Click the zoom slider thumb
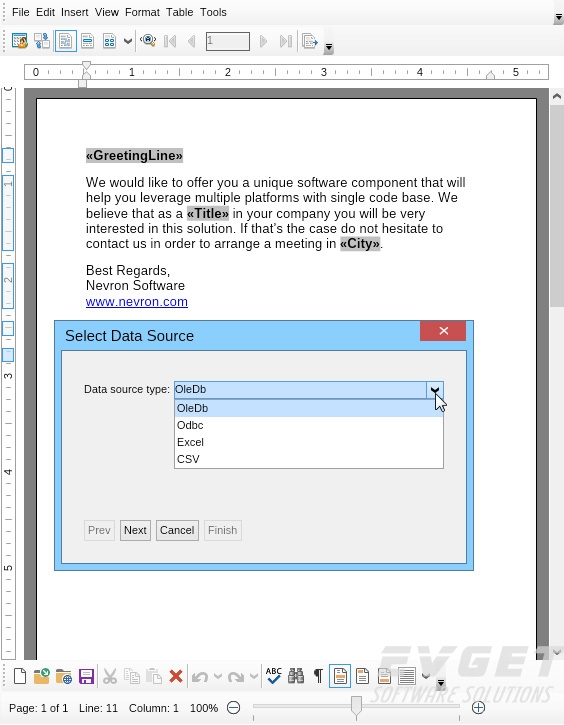 [356, 707]
